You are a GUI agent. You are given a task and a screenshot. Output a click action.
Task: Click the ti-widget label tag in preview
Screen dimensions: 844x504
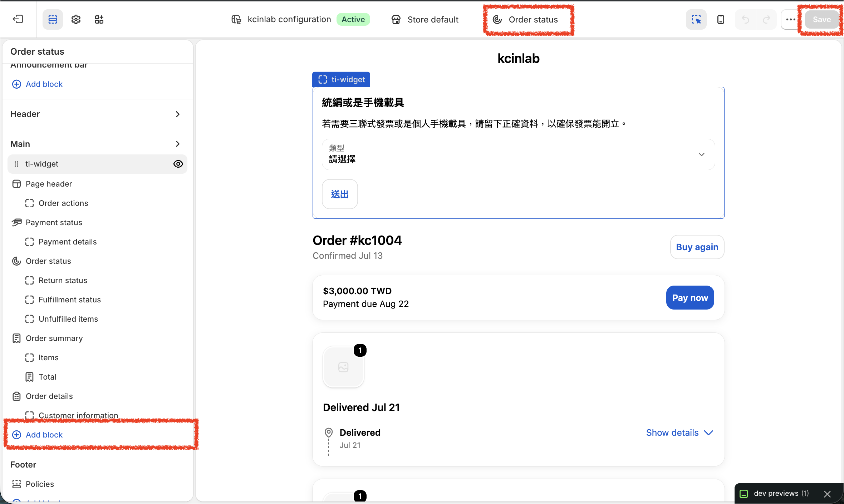pos(341,79)
